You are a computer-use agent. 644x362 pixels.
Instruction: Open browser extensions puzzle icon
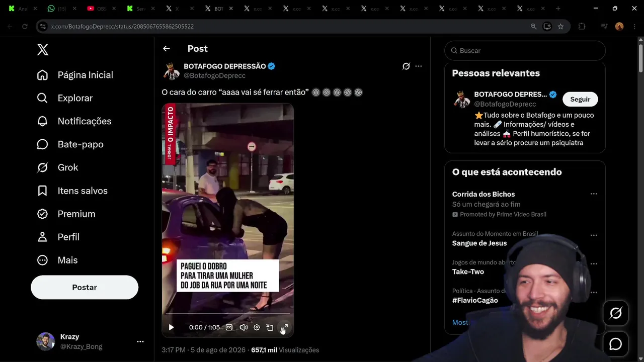(582, 26)
